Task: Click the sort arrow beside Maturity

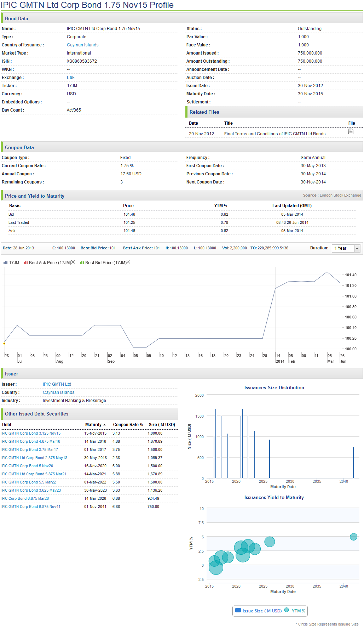Action: [105, 425]
